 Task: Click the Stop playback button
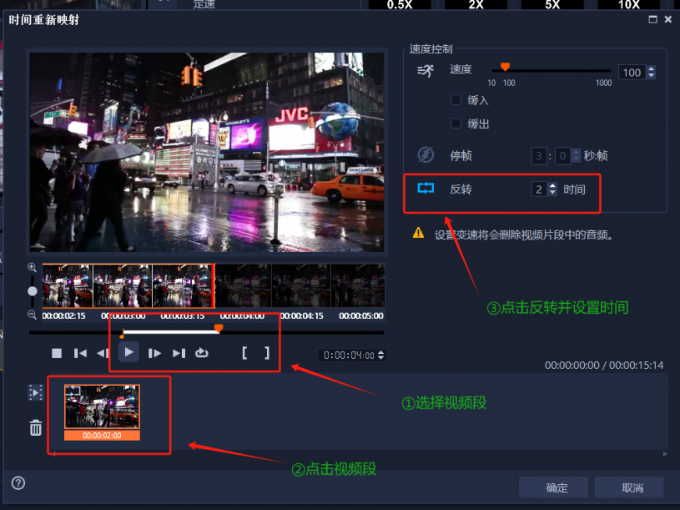click(x=57, y=353)
